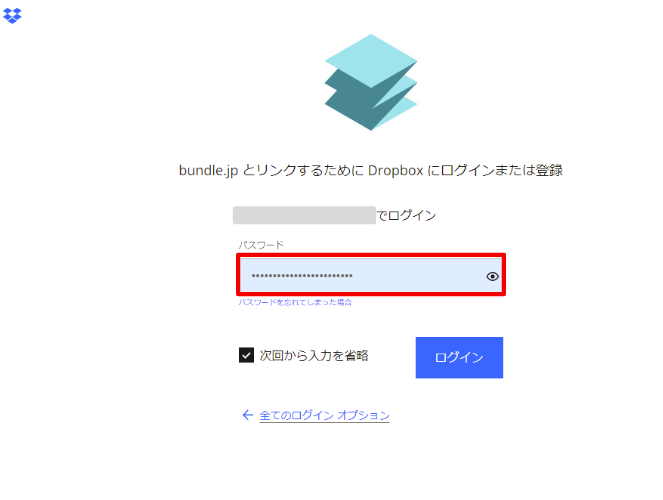Image resolution: width=663 pixels, height=500 pixels.
Task: Click the bundle.jp stacked layers logo
Action: (371, 82)
